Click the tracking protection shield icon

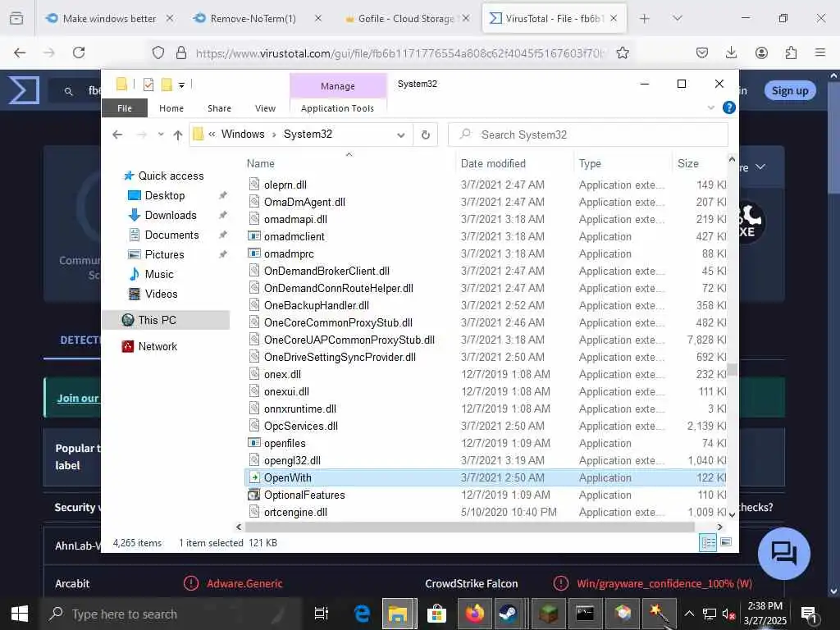[x=158, y=52]
